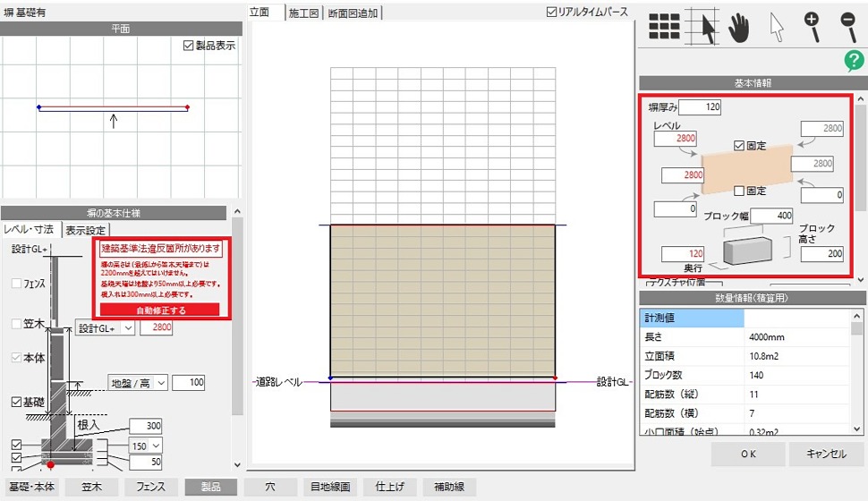868x501 pixels.
Task: Open the 穴 button
Action: pos(270,487)
